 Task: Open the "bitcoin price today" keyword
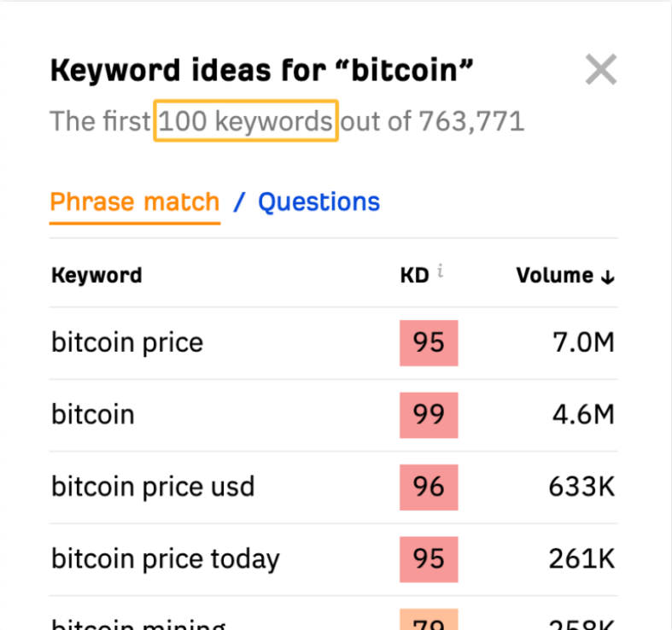166,559
